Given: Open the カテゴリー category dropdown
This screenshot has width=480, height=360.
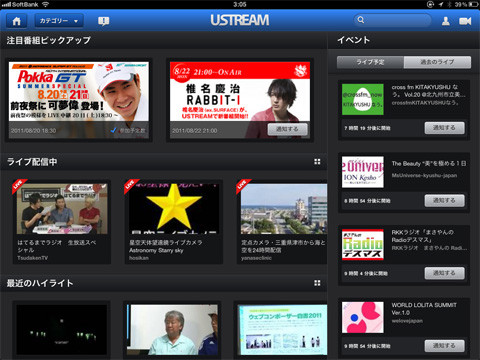Looking at the screenshot, I should coord(59,21).
